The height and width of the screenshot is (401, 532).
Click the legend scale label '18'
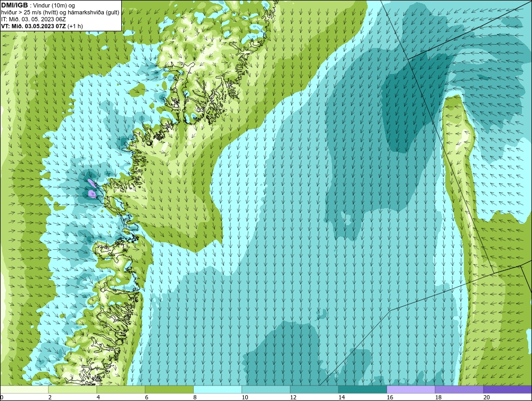(438, 397)
